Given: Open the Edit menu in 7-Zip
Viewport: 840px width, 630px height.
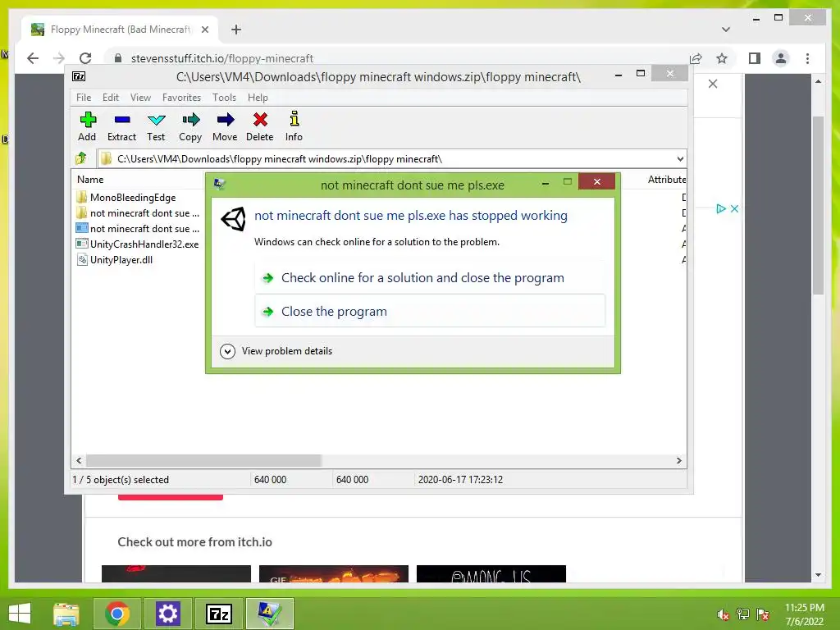Looking at the screenshot, I should point(111,98).
